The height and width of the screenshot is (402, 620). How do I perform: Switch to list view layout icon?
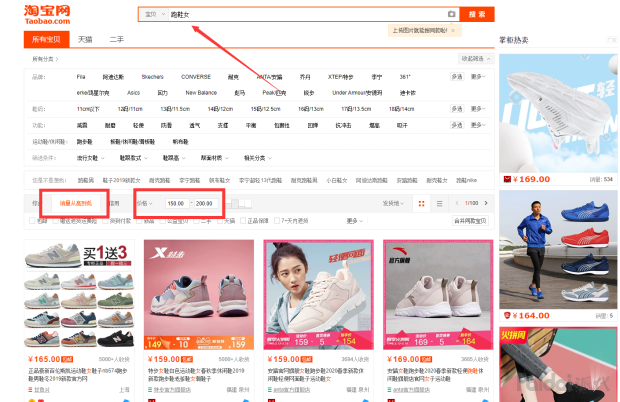[439, 203]
